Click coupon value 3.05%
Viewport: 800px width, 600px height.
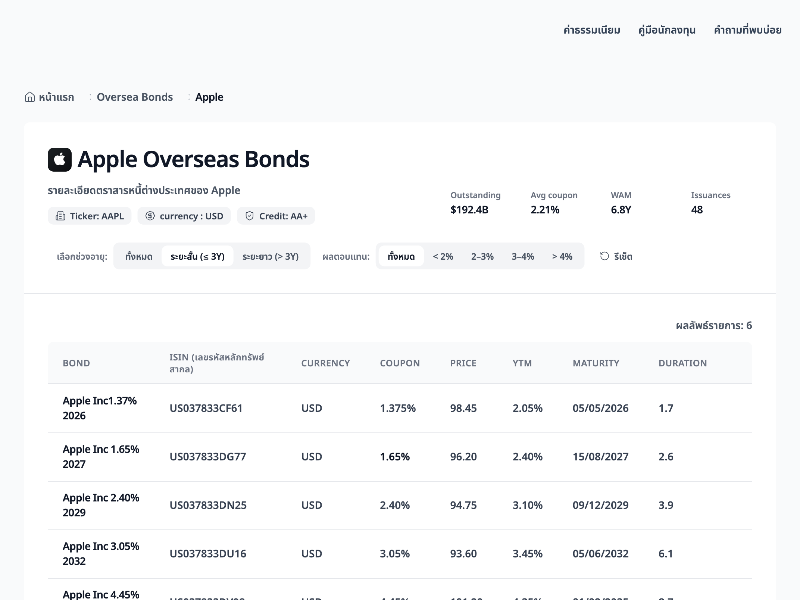coord(394,554)
